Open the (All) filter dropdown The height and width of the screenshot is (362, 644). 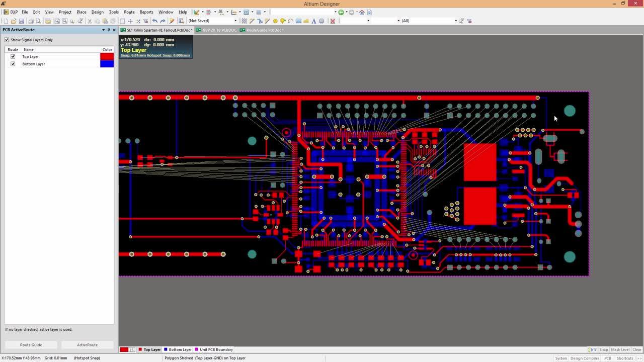point(456,21)
